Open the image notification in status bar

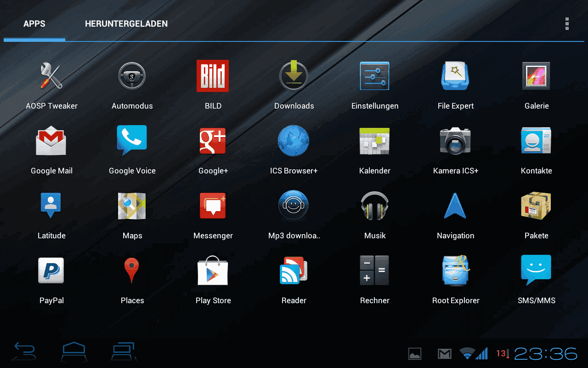[x=415, y=354]
